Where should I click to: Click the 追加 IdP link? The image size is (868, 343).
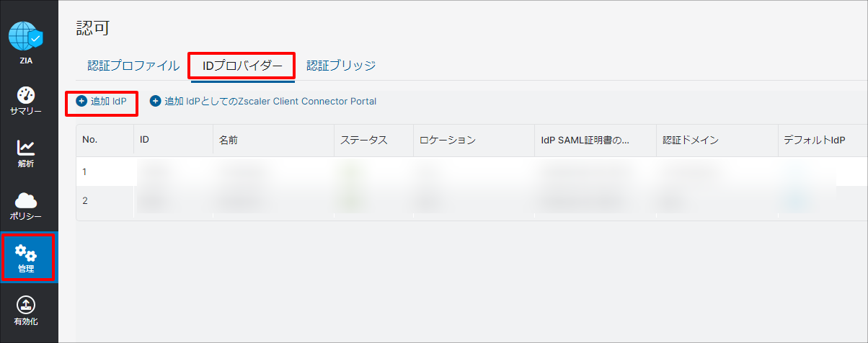click(x=109, y=102)
